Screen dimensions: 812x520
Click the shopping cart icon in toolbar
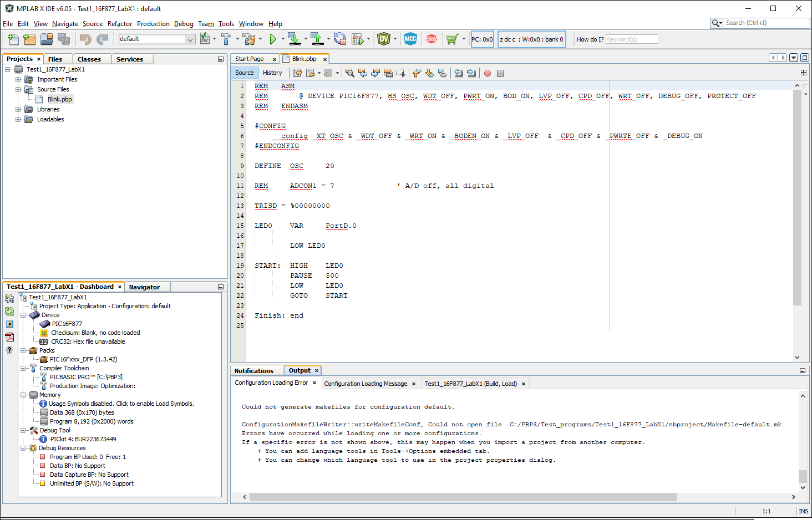pyautogui.click(x=451, y=39)
